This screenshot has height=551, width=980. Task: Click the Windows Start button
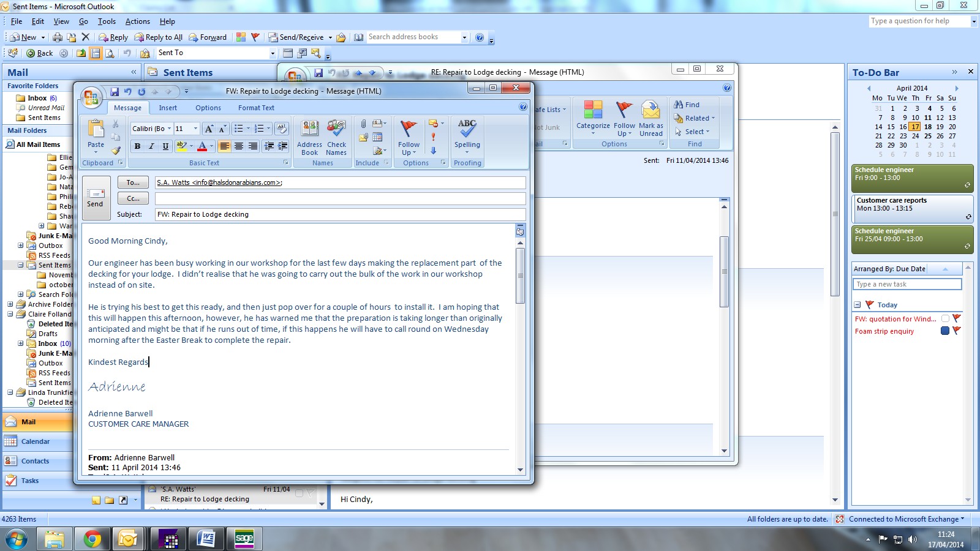point(17,539)
